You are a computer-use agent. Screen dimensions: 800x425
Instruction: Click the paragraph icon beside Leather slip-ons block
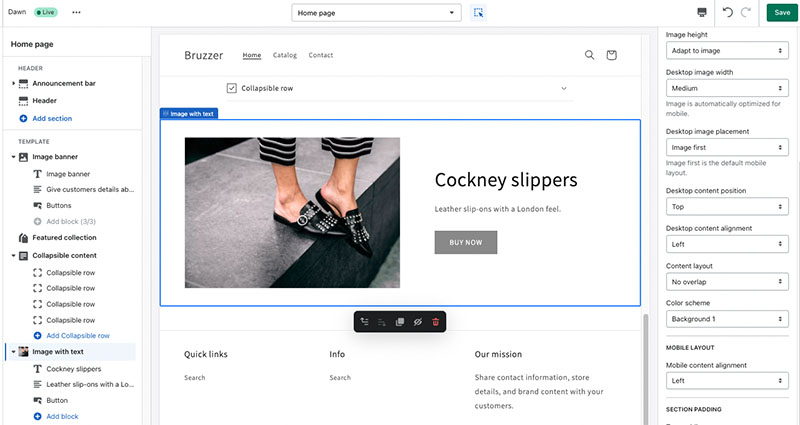pyautogui.click(x=37, y=384)
